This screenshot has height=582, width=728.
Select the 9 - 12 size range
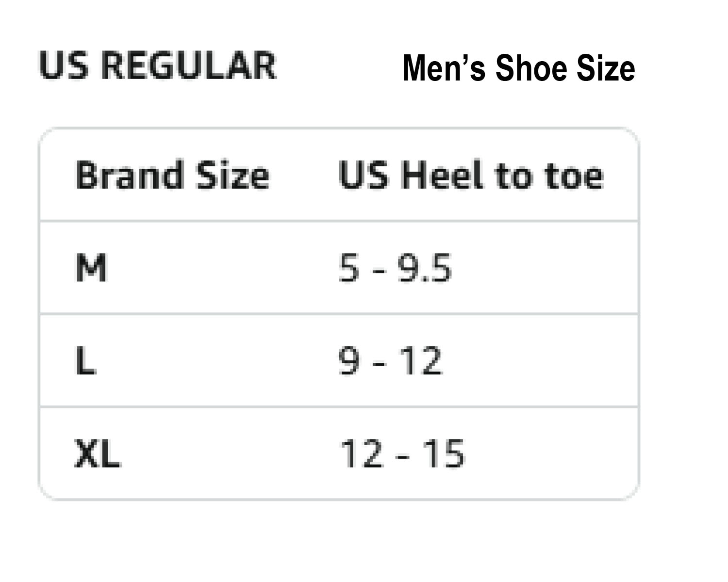[390, 361]
